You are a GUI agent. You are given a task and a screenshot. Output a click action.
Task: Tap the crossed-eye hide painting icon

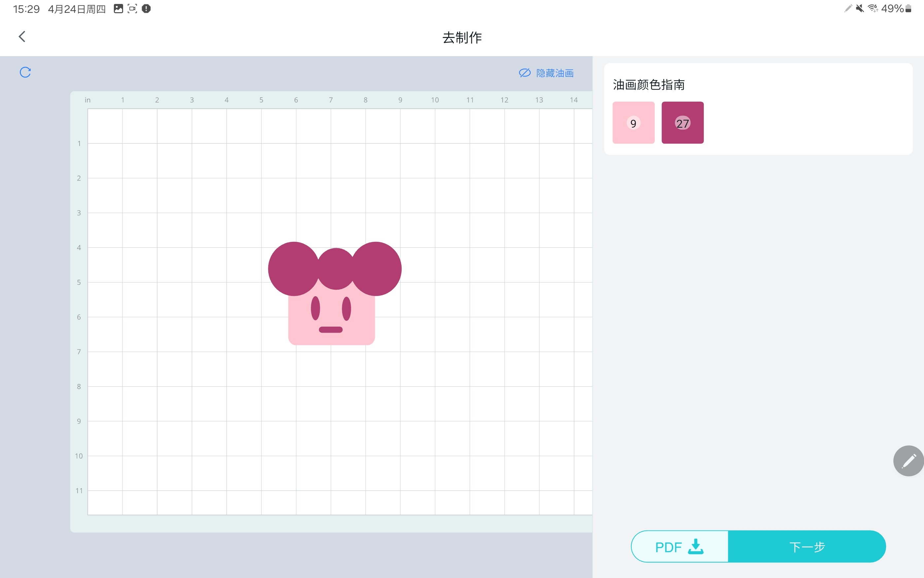pos(524,73)
